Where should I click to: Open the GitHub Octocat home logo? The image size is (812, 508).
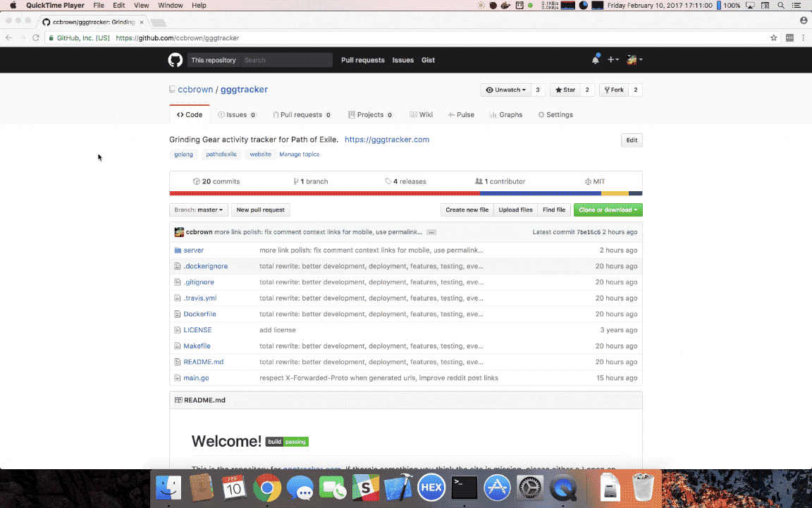[175, 60]
